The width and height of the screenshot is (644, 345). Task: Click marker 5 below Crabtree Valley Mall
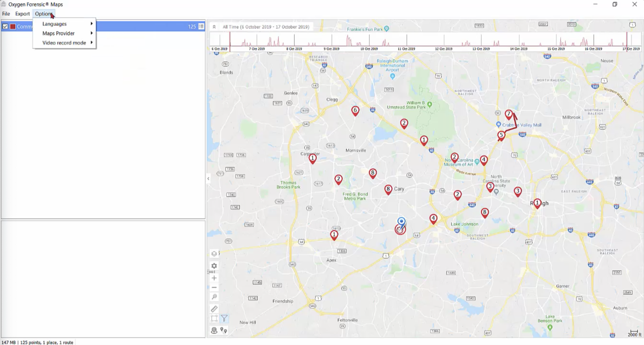pos(501,135)
